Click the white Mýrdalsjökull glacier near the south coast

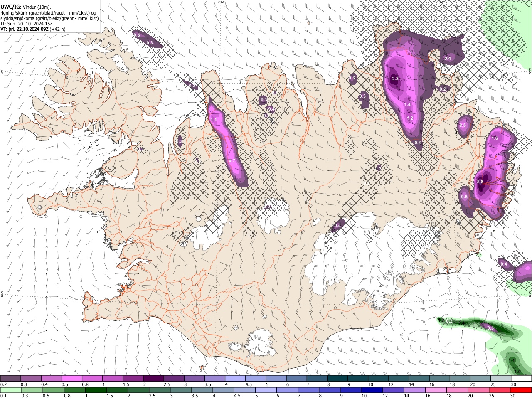click(x=261, y=343)
